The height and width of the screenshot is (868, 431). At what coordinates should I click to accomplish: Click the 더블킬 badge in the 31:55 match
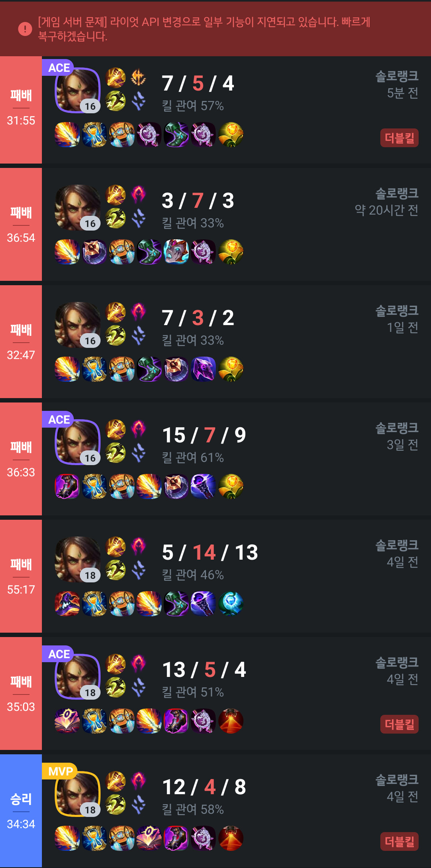click(x=399, y=138)
